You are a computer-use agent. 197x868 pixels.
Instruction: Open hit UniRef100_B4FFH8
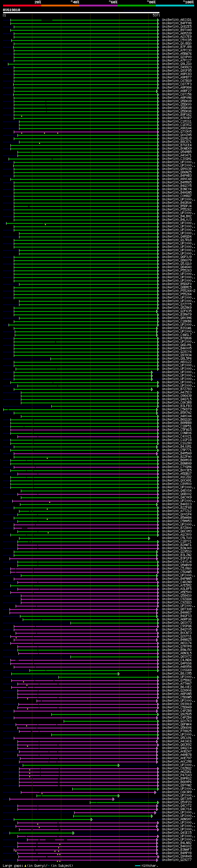176,23
